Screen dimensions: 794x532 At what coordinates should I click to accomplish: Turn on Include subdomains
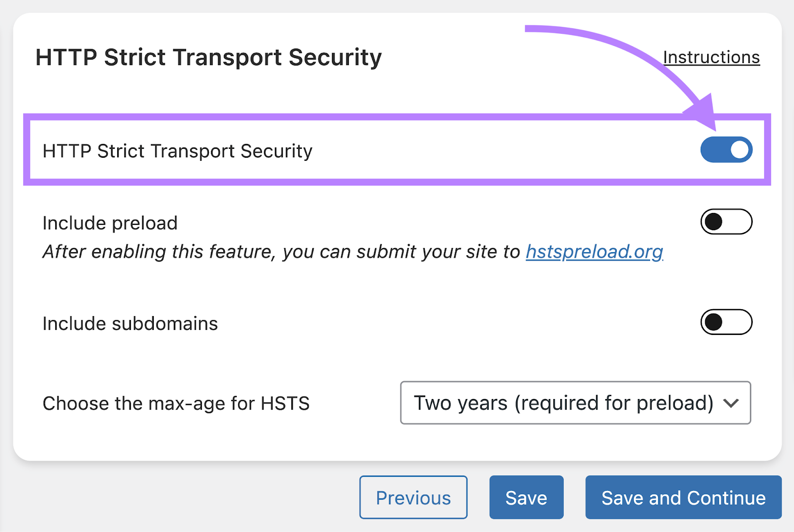pyautogui.click(x=726, y=323)
